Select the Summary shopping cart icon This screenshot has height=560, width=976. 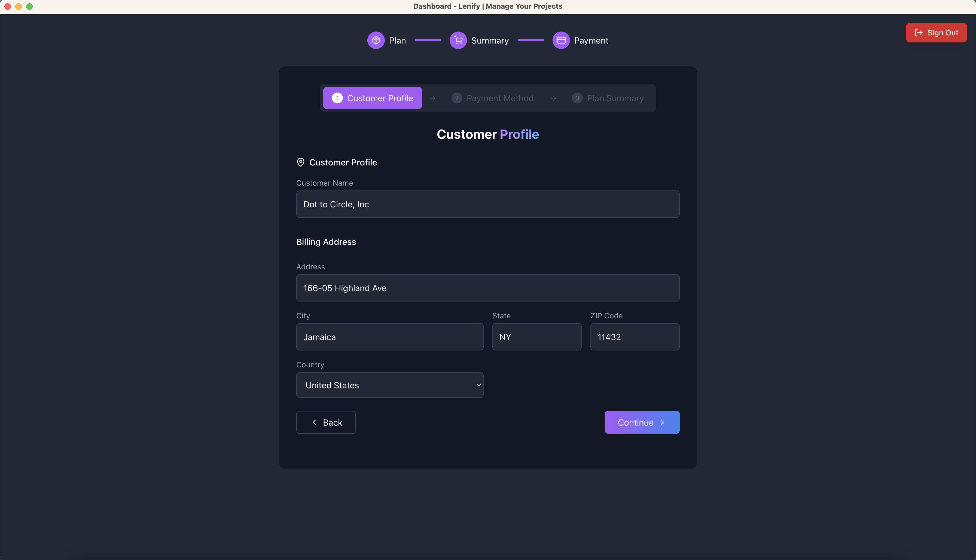click(458, 40)
